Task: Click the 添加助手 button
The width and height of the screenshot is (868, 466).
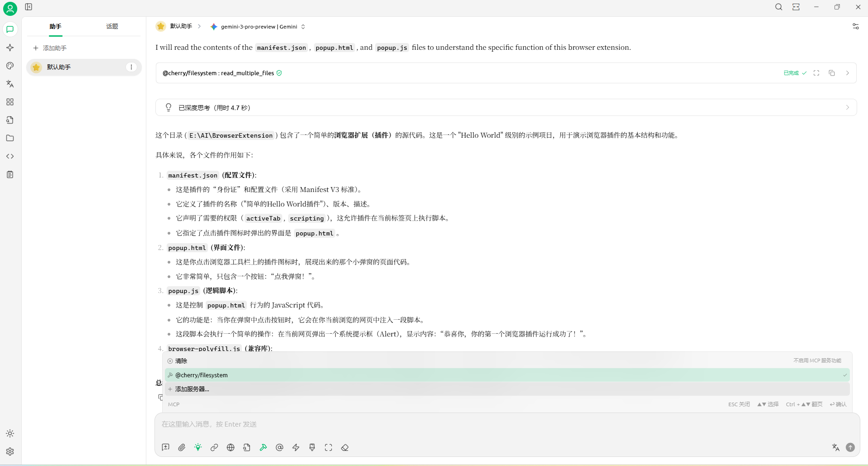Action: 50,48
